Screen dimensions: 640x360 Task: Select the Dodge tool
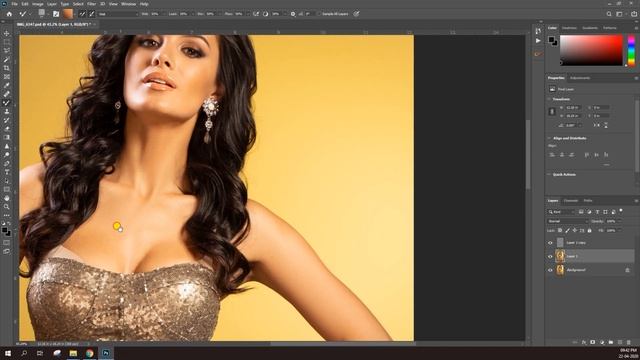click(x=7, y=155)
